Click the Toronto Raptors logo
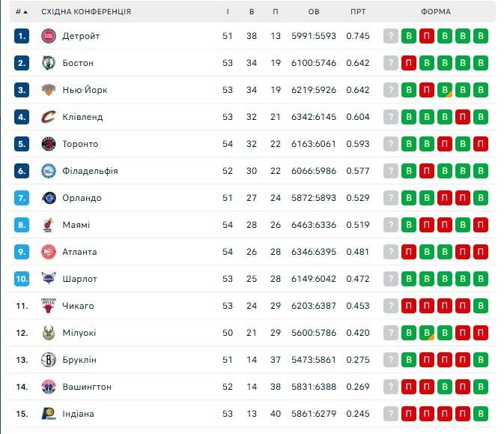 [49, 144]
